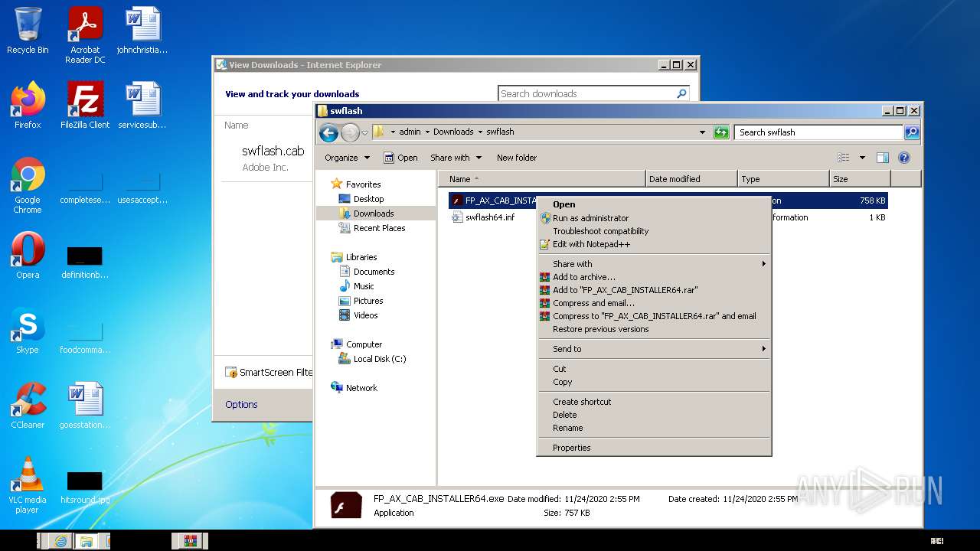Choose Open in context menu
980x551 pixels.
point(654,204)
